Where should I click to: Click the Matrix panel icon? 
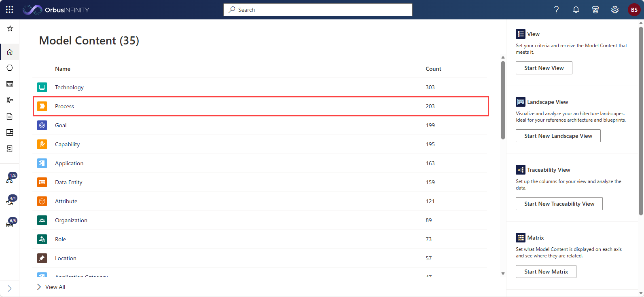tap(521, 238)
